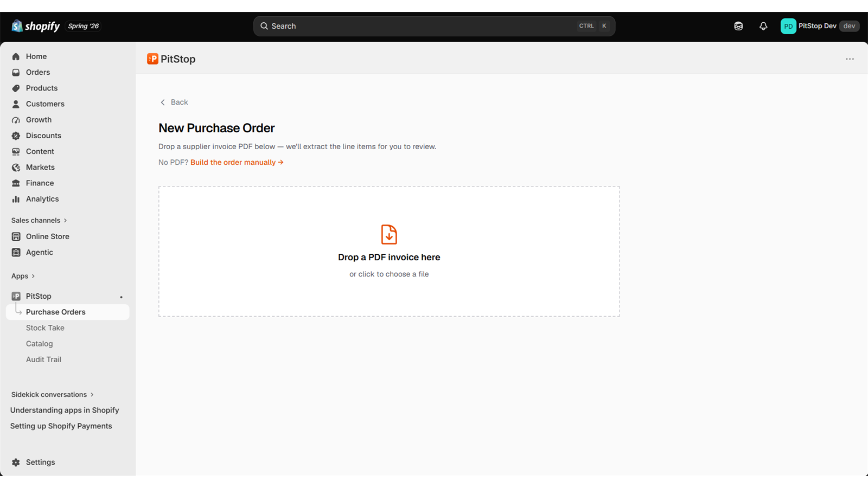Screen dimensions: 868x488
Task: Click the Content icon in sidebar
Action: [16, 151]
